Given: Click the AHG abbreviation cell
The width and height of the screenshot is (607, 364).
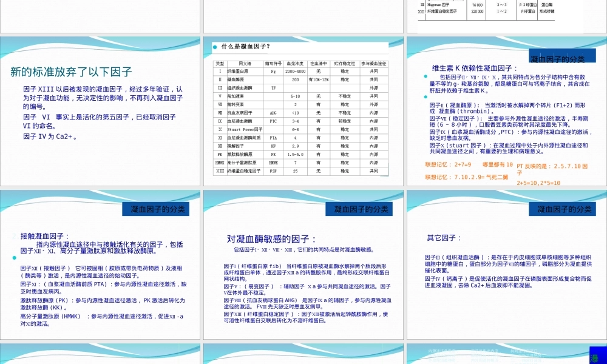Looking at the screenshot, I should tap(273, 113).
